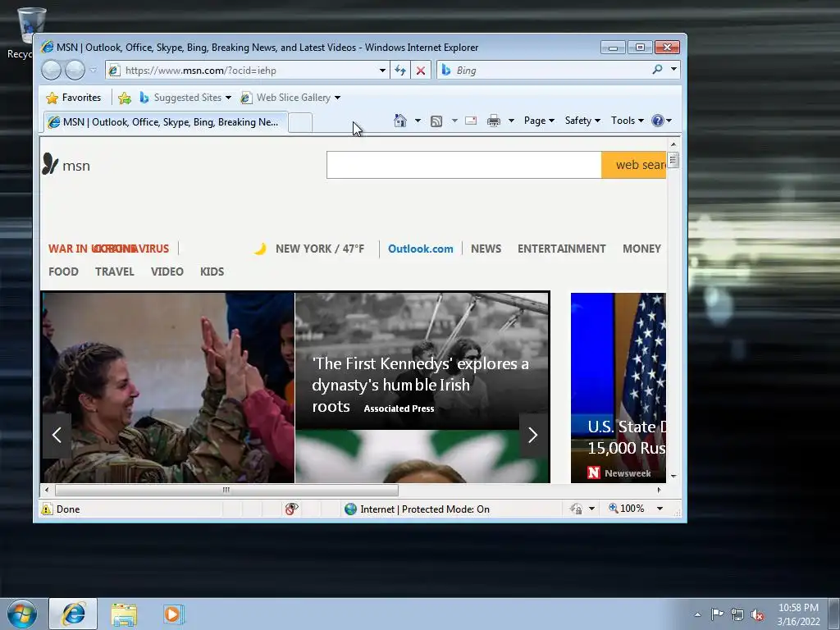Image resolution: width=840 pixels, height=630 pixels.
Task: Click the 100% zoom level button
Action: pos(626,509)
